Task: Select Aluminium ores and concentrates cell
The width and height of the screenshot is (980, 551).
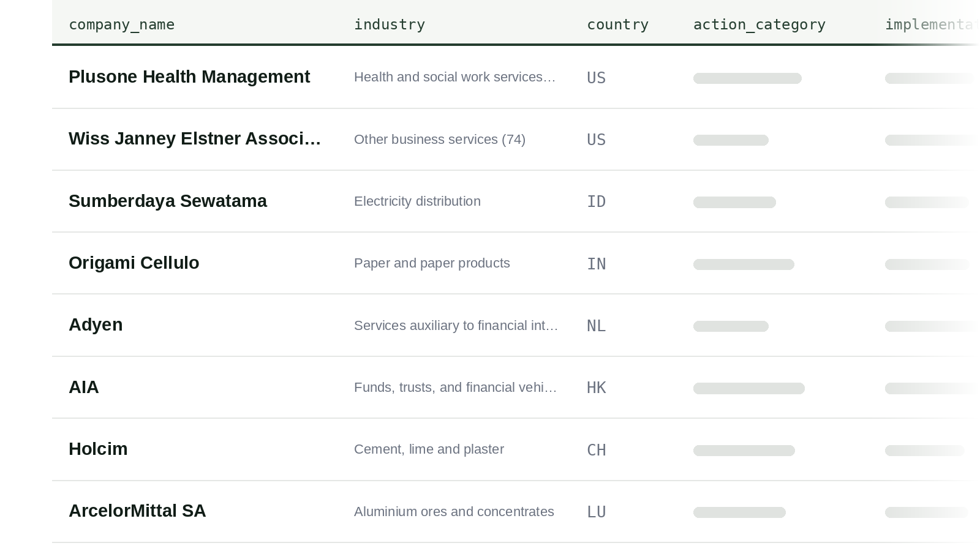Action: [454, 512]
